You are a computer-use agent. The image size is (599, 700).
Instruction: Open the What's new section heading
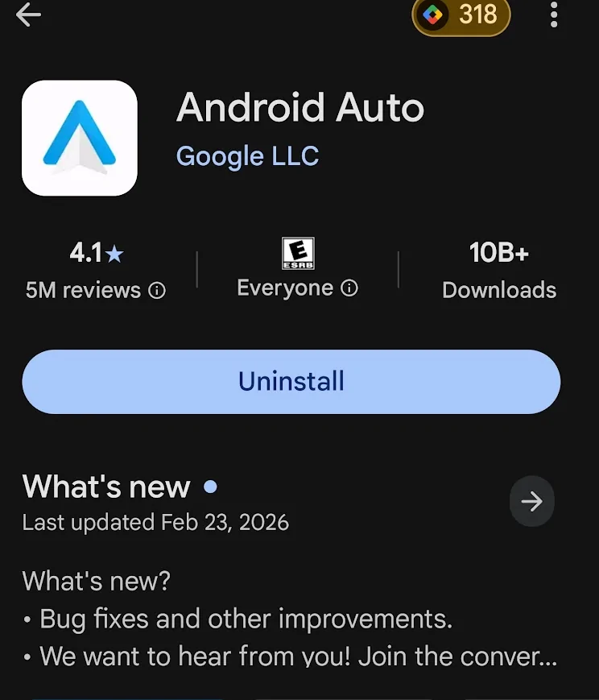(106, 487)
